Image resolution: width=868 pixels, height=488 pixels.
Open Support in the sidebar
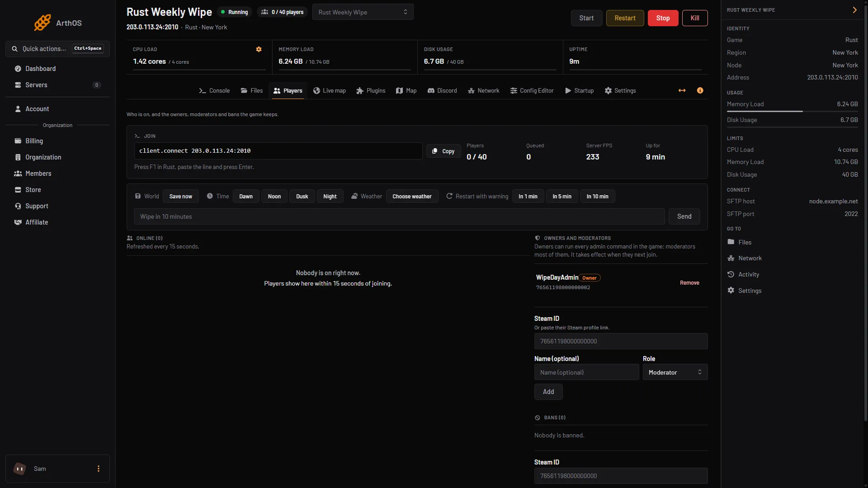pos(57,206)
